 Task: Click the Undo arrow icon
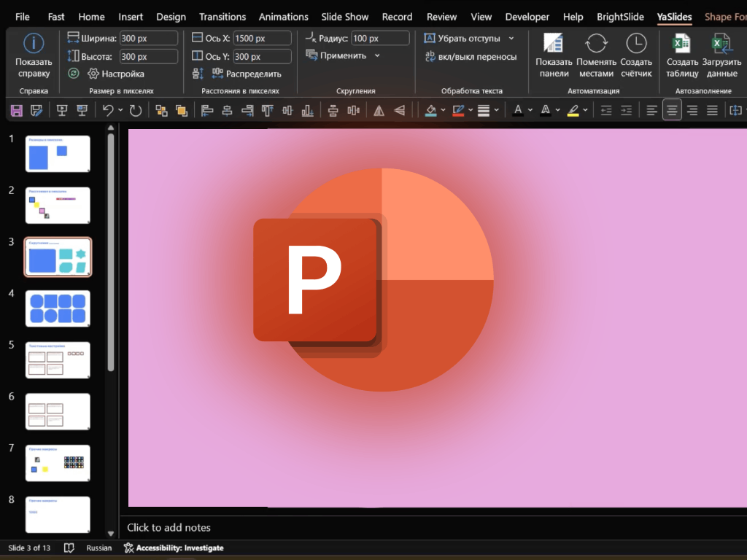click(108, 111)
